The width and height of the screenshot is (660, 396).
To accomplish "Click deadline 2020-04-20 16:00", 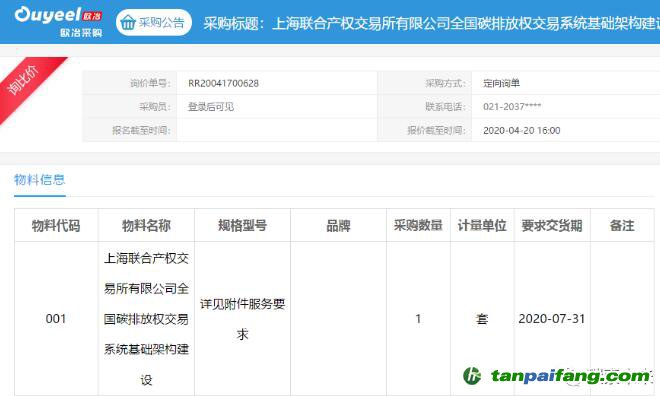I will pos(522,130).
